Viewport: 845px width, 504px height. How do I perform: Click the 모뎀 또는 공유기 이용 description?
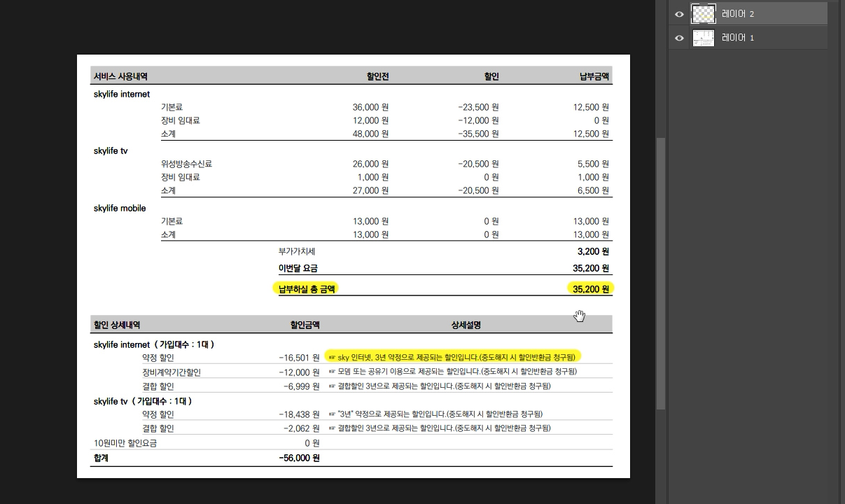pyautogui.click(x=452, y=372)
